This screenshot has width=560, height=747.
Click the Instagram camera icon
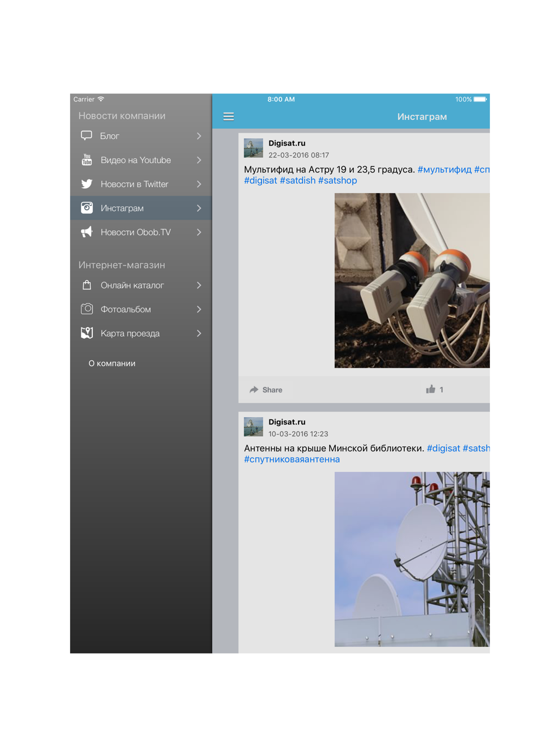click(87, 208)
